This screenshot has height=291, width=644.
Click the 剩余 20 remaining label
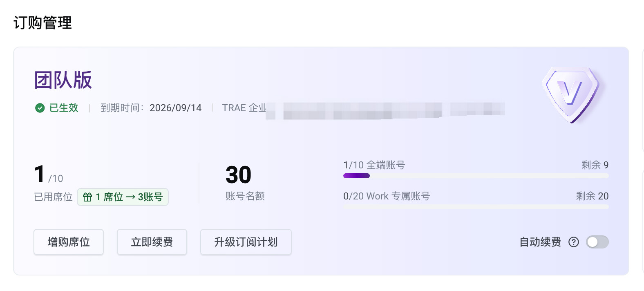click(x=593, y=196)
